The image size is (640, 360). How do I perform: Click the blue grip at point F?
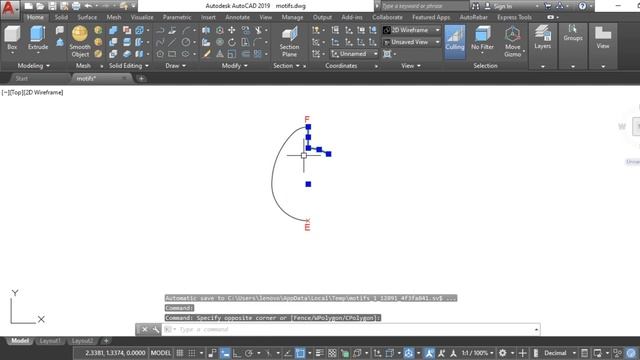click(308, 127)
